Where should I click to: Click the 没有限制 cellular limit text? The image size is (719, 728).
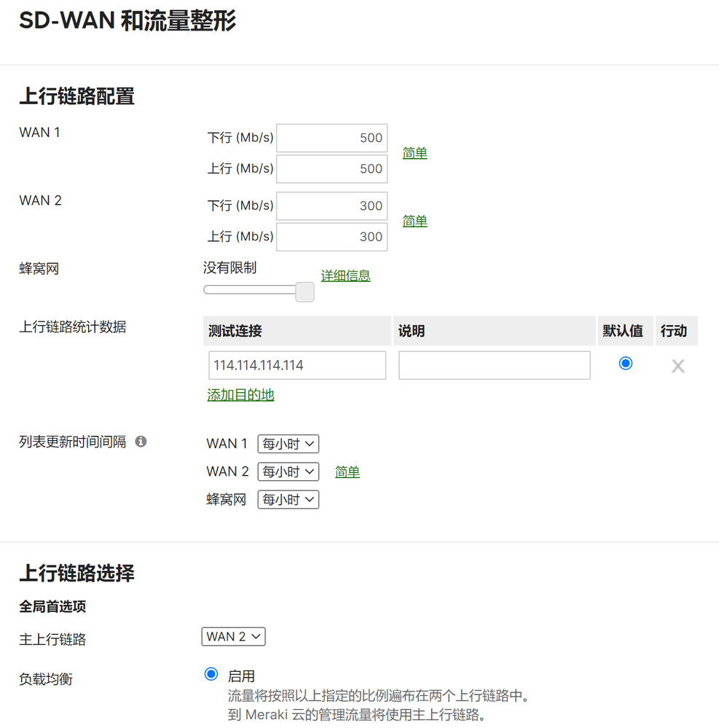pyautogui.click(x=229, y=268)
